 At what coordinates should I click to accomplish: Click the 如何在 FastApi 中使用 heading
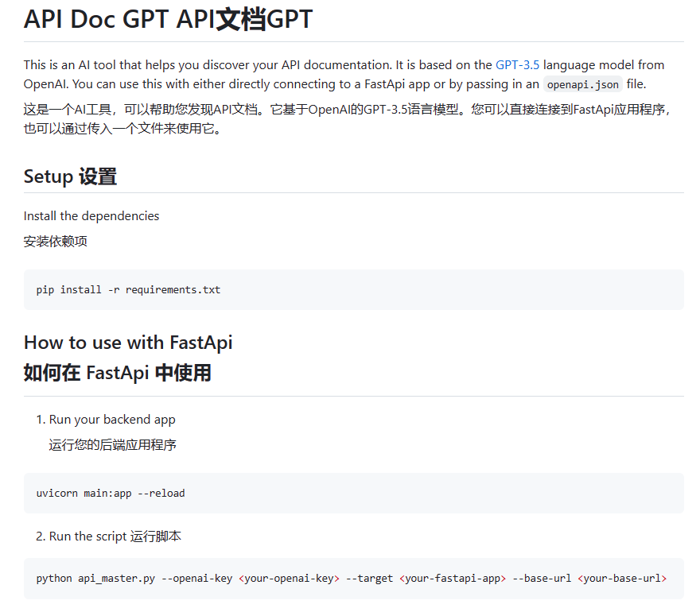(x=118, y=373)
